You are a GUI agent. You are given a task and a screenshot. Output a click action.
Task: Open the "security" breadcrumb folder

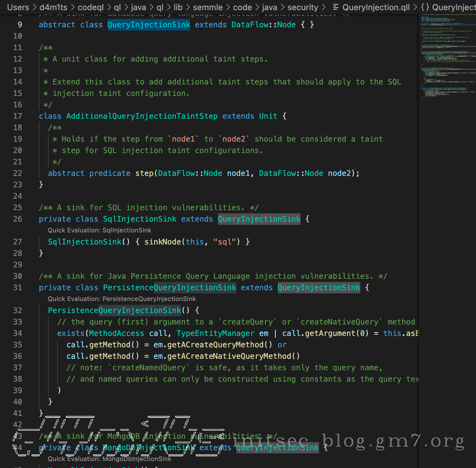303,7
